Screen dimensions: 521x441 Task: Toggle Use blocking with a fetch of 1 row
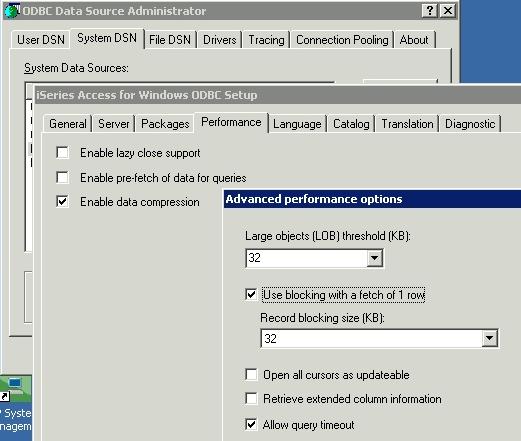click(x=251, y=295)
